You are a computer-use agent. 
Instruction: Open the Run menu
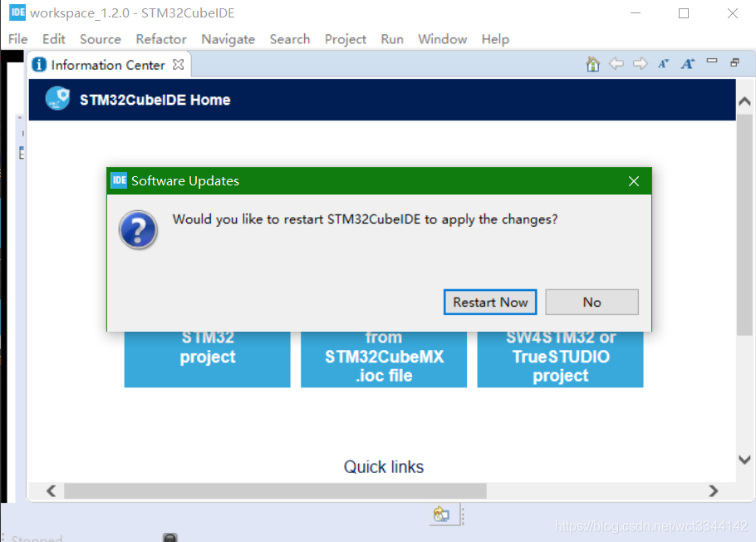[392, 39]
